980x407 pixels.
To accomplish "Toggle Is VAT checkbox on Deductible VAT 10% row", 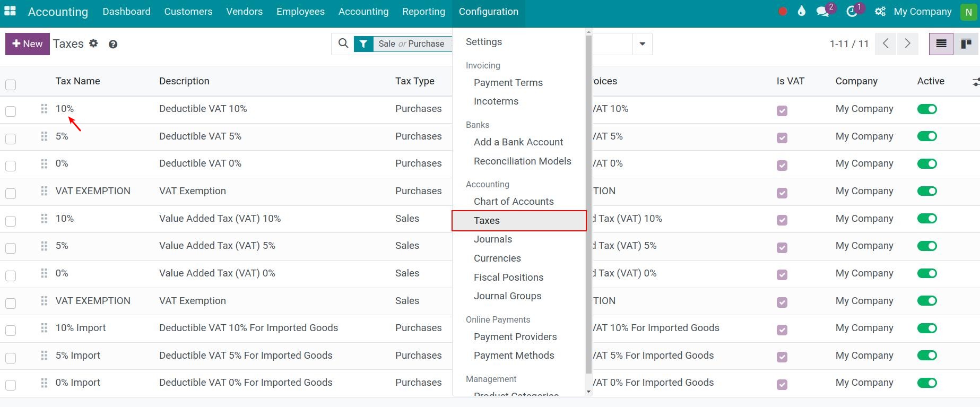I will (782, 111).
